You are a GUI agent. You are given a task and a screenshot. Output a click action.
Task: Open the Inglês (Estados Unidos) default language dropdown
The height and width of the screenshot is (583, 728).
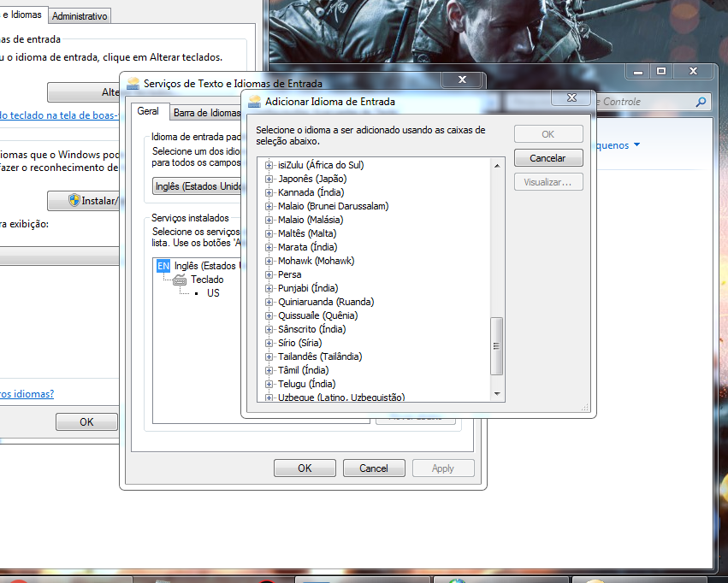tap(198, 186)
